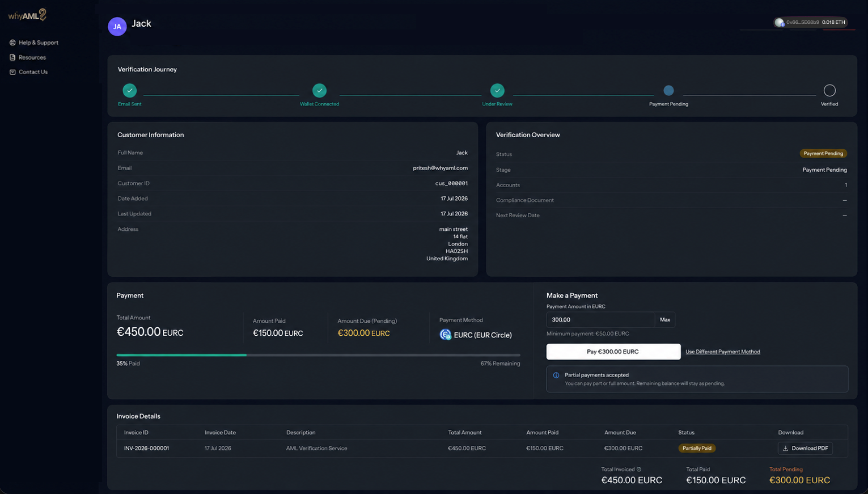Click the payment progress bar
868x494 pixels.
pyautogui.click(x=318, y=355)
